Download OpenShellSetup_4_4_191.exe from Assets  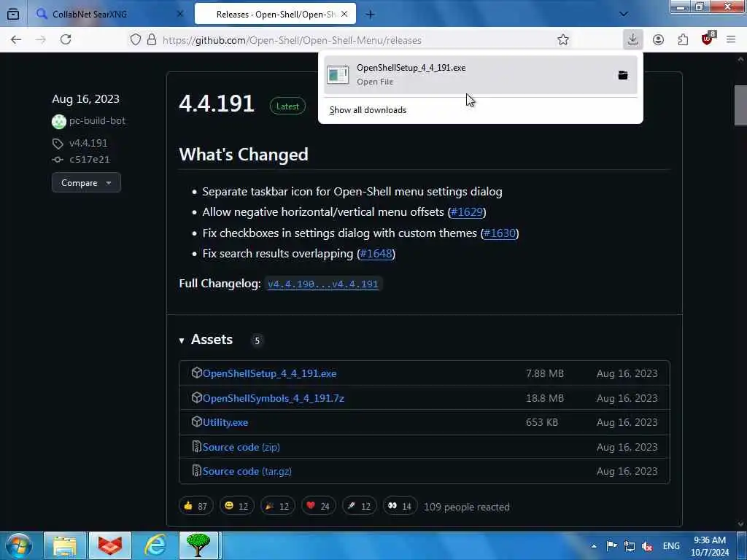click(269, 373)
